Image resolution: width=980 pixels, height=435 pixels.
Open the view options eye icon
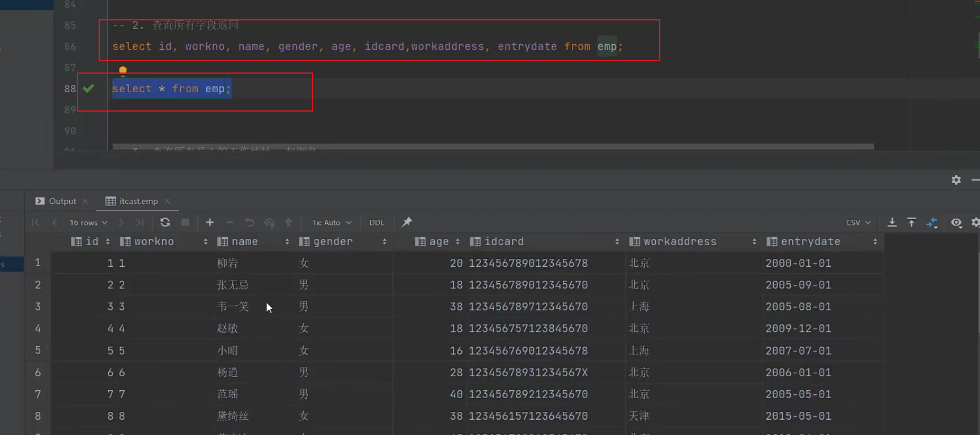point(957,223)
